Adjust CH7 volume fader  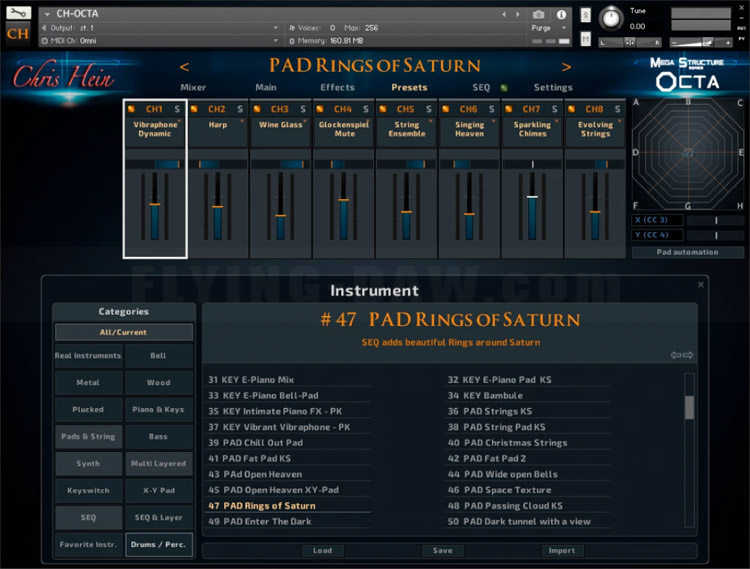click(x=532, y=197)
